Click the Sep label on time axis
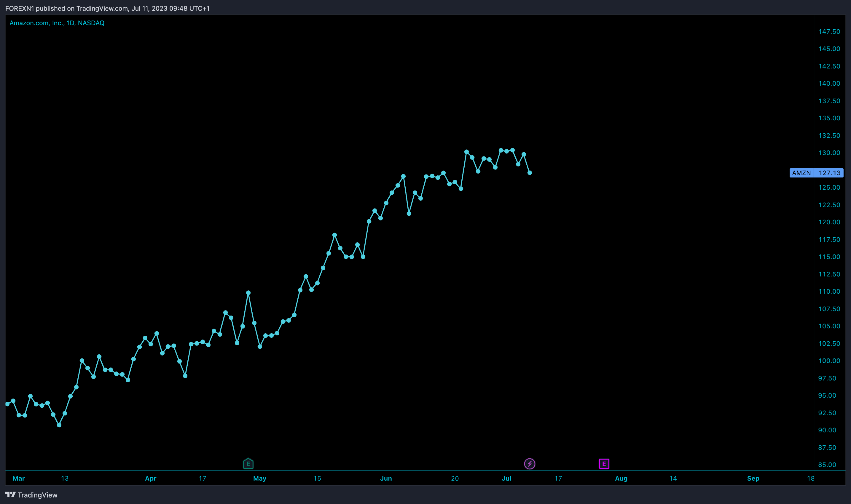Viewport: 851px width, 504px height. pos(753,479)
